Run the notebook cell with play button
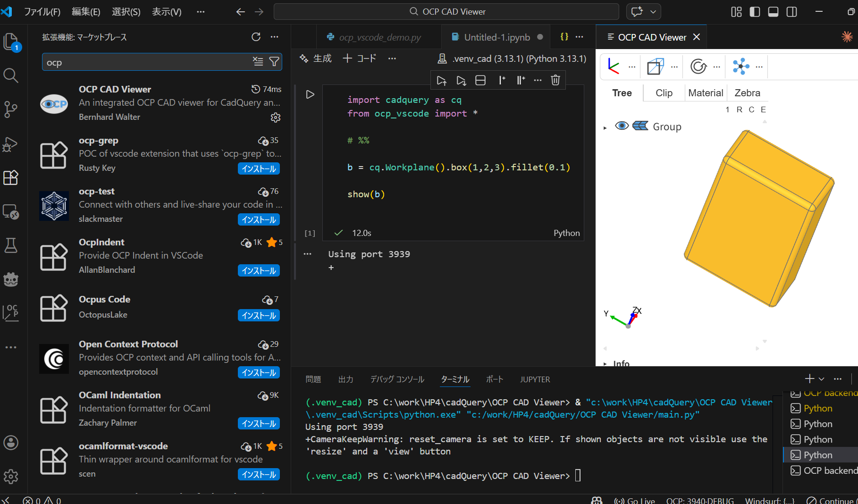858x504 pixels. click(x=310, y=94)
